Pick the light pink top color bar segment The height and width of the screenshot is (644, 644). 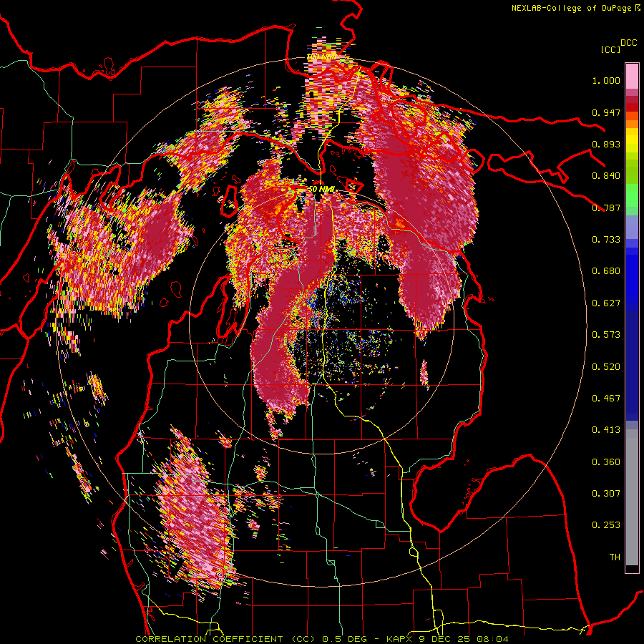[632, 77]
